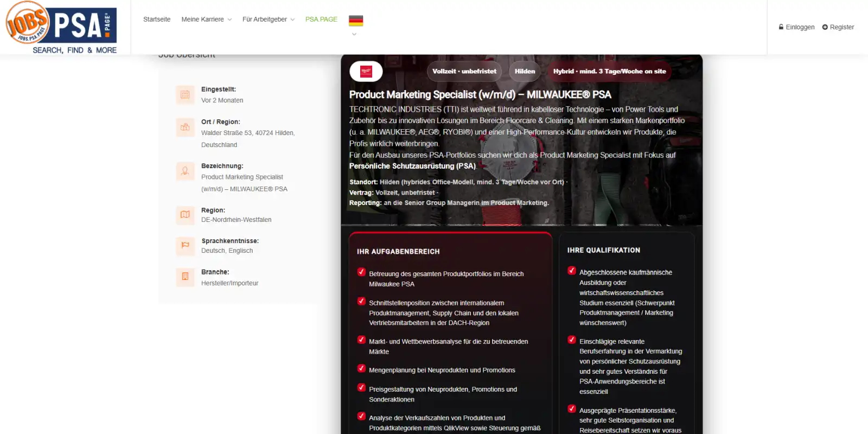Click the 'Vor 2 Monaten' posting date text
Screen dimensions: 868x434
click(x=222, y=100)
